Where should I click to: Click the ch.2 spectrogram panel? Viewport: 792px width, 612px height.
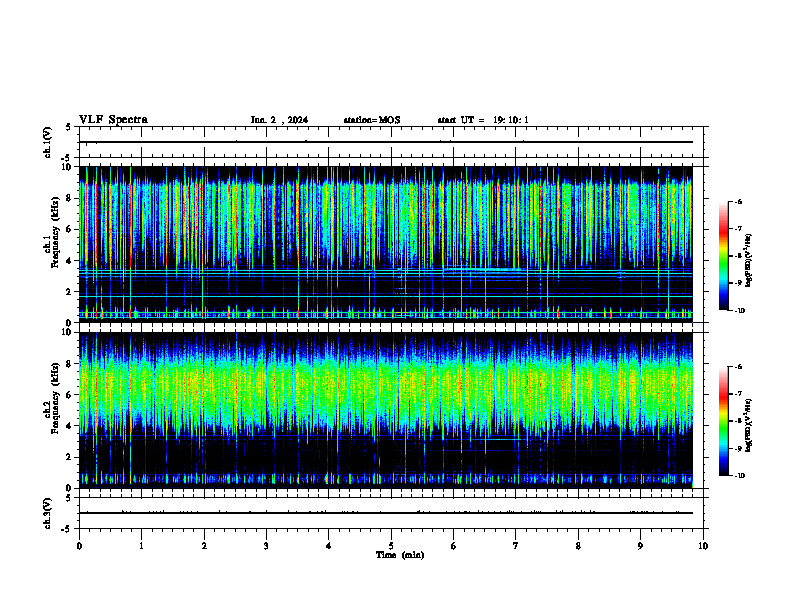tap(386, 410)
